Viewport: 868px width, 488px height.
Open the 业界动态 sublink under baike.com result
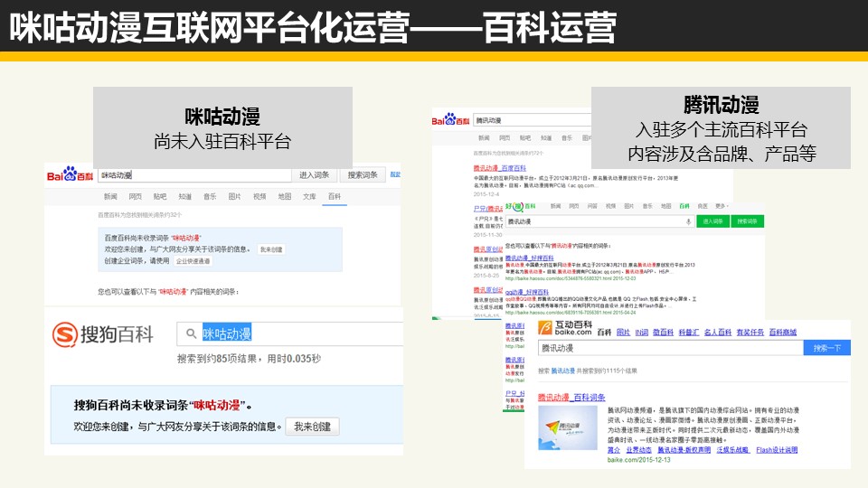point(639,450)
